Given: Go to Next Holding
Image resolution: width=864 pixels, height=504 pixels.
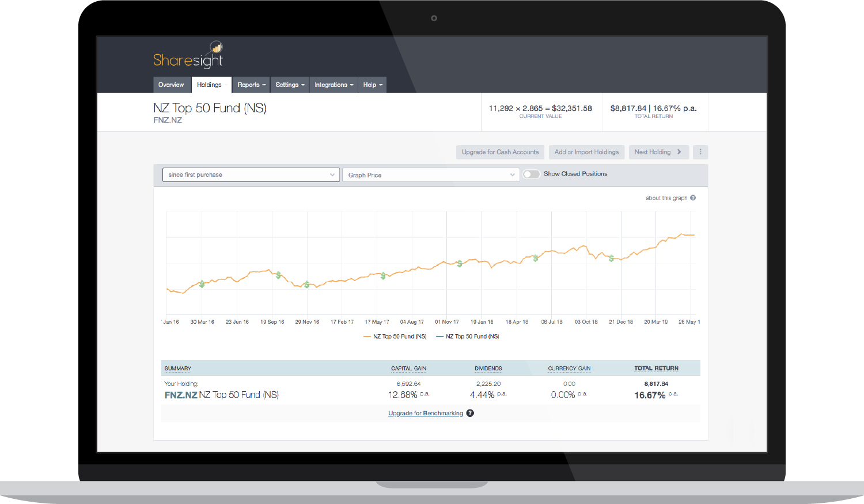Looking at the screenshot, I should pyautogui.click(x=658, y=152).
